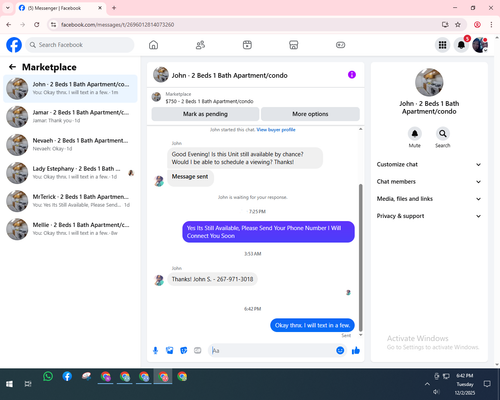Expand the Chat members section
The width and height of the screenshot is (500, 400).
pyautogui.click(x=429, y=182)
